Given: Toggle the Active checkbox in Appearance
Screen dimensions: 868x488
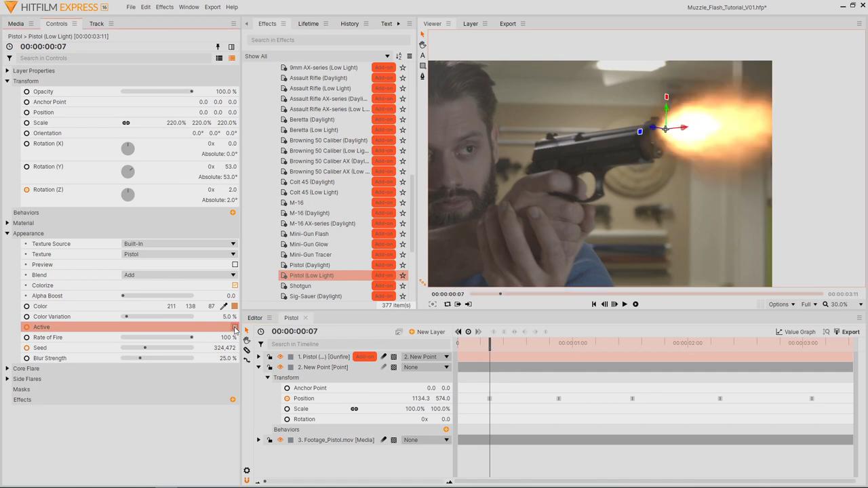Looking at the screenshot, I should tap(235, 327).
